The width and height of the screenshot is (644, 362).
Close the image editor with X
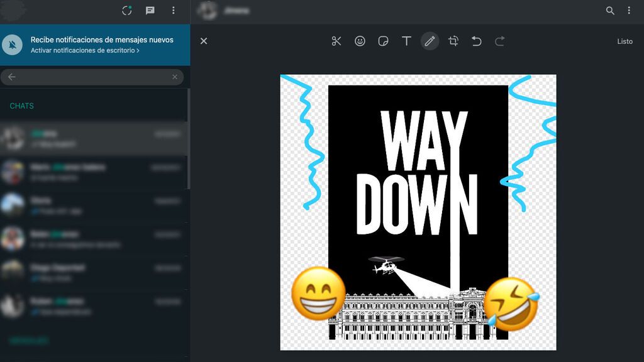(204, 41)
